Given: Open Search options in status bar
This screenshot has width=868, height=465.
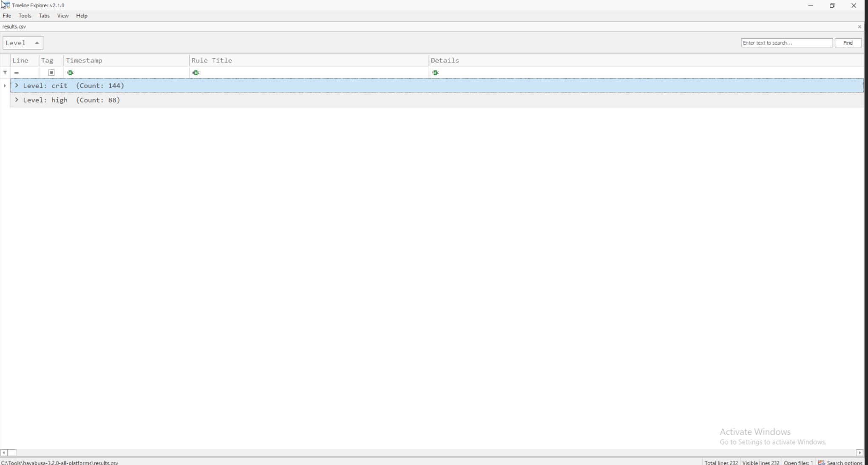Looking at the screenshot, I should (x=840, y=462).
